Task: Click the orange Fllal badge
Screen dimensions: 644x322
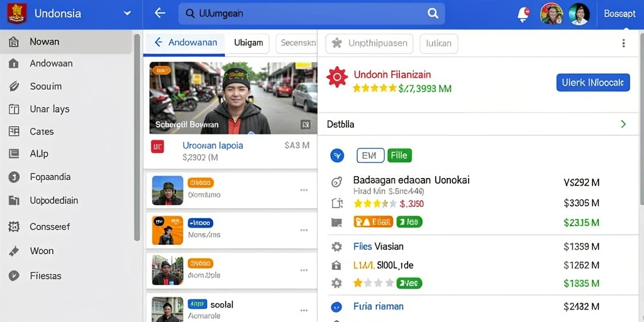Action: click(x=374, y=222)
